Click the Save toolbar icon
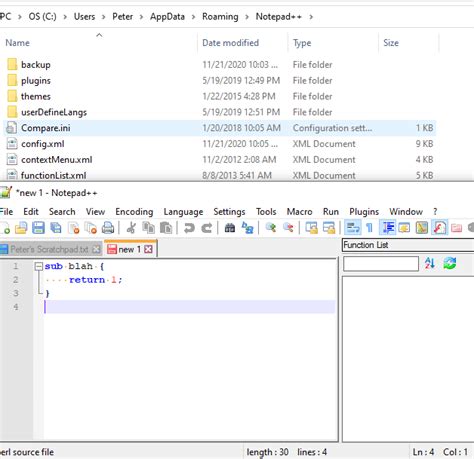This screenshot has height=459, width=474. tap(38, 228)
